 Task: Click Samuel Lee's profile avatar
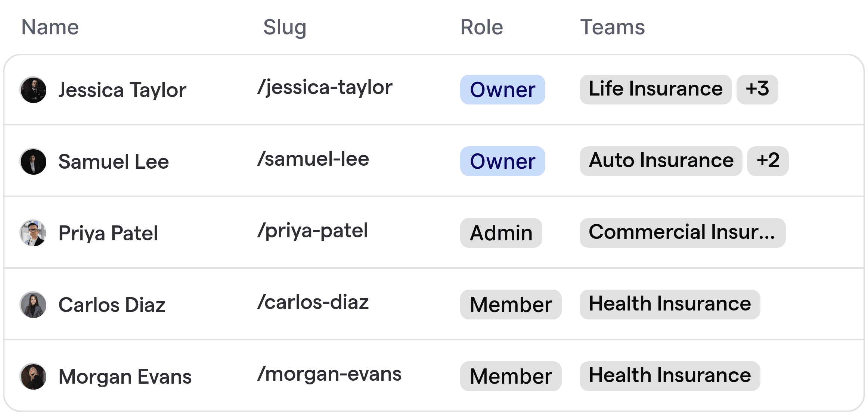33,161
